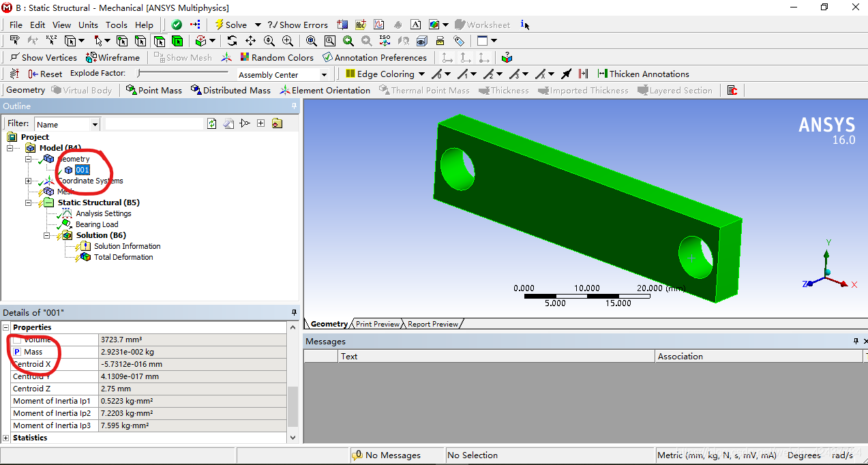Collapse the Solution (B6) branch
The height and width of the screenshot is (465, 868).
click(46, 235)
